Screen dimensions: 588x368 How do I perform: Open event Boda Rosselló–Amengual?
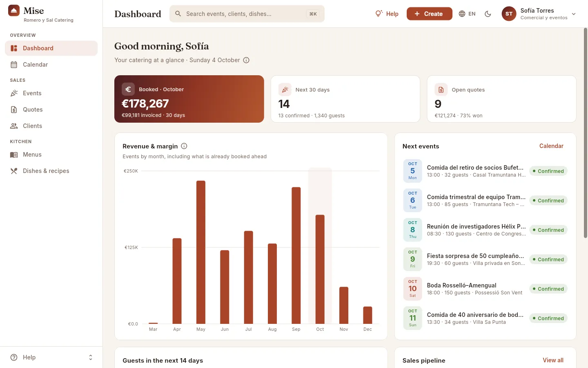485,289
